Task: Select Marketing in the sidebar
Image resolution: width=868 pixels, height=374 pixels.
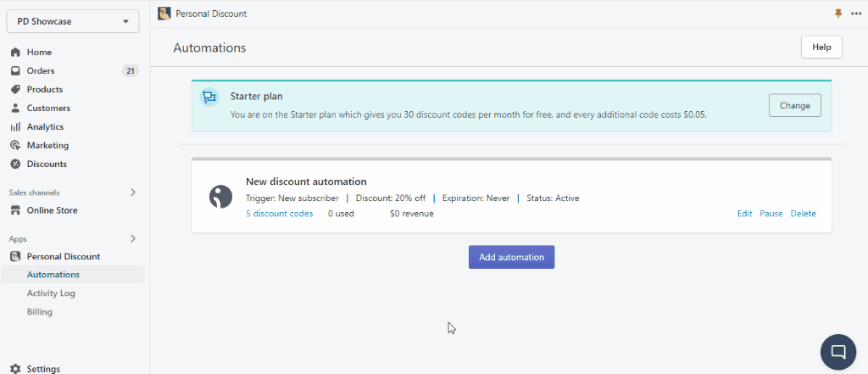Action: click(47, 145)
